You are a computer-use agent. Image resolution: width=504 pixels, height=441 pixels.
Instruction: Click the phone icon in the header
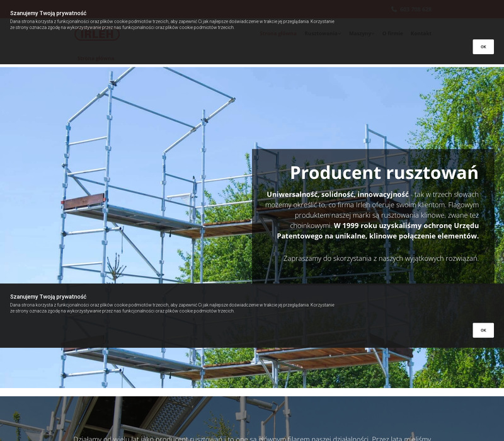pyautogui.click(x=394, y=9)
